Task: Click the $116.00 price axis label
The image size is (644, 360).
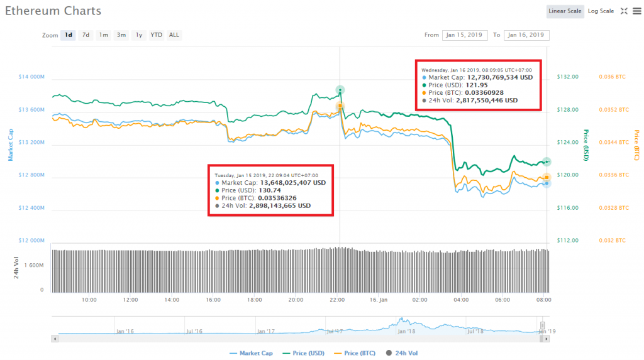Action: pos(568,208)
